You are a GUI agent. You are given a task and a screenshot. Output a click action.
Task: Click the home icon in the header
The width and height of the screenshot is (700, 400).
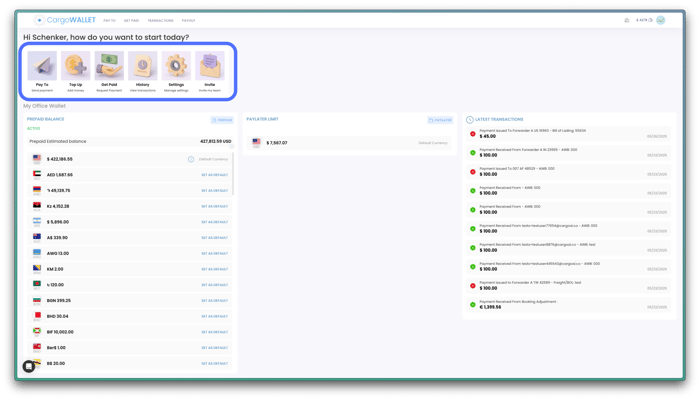click(x=626, y=20)
